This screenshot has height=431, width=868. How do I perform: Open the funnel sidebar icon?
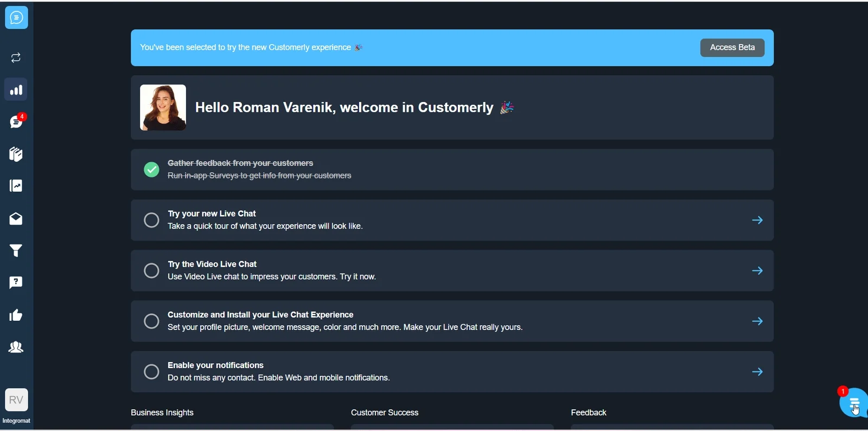pyautogui.click(x=16, y=250)
